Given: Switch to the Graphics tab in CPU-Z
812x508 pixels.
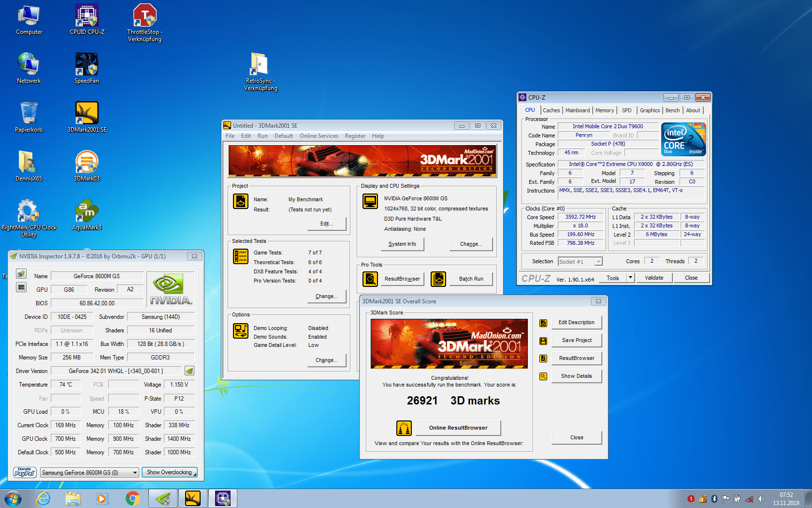Looking at the screenshot, I should (650, 110).
